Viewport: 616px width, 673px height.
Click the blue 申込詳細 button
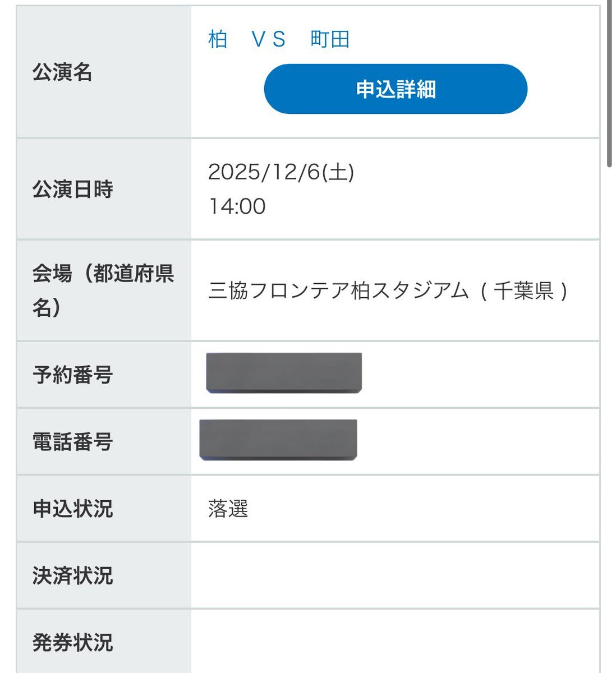[x=396, y=89]
